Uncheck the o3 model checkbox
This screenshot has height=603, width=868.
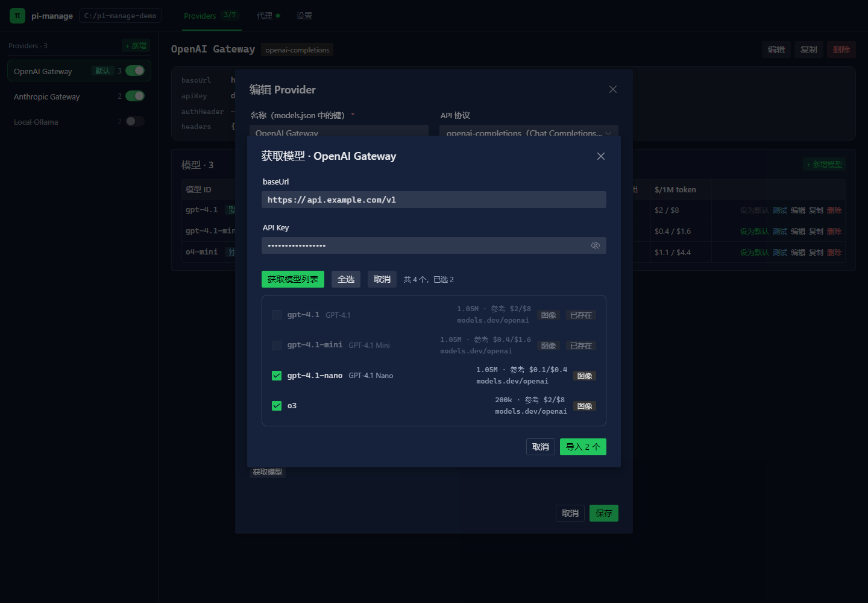click(x=277, y=406)
